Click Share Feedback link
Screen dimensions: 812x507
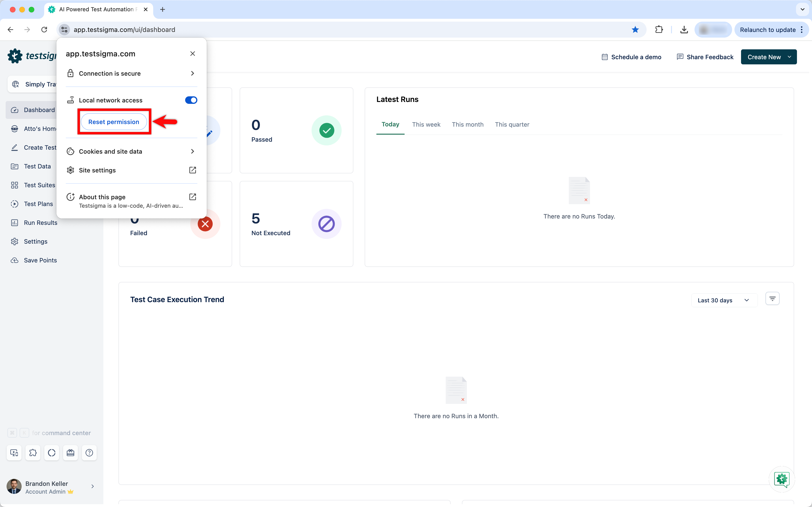(705, 57)
